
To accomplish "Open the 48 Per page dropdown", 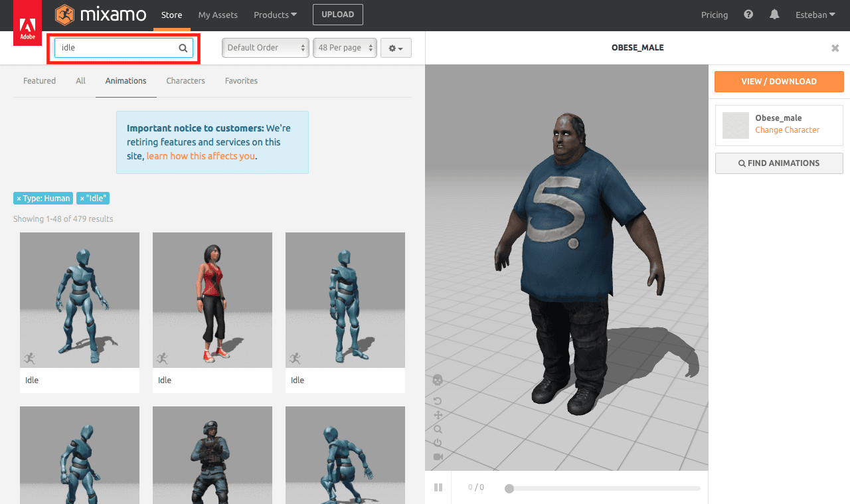I will pyautogui.click(x=345, y=47).
